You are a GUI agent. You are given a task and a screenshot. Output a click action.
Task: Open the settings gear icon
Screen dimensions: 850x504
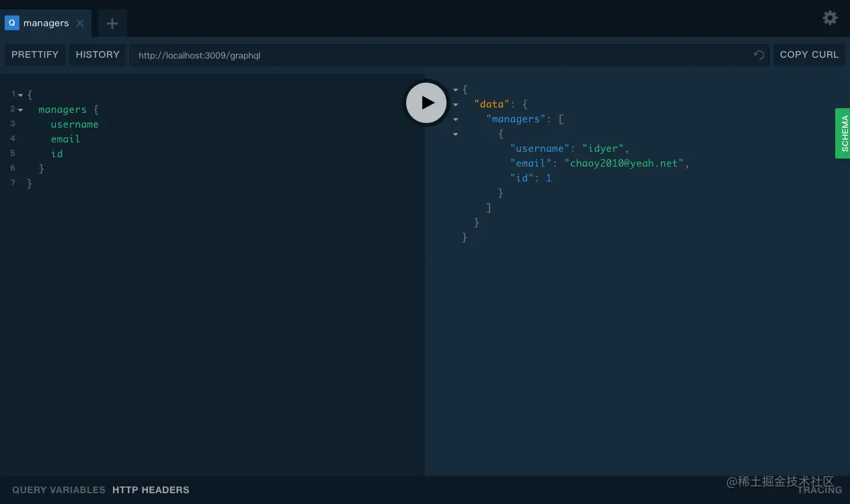[x=830, y=18]
